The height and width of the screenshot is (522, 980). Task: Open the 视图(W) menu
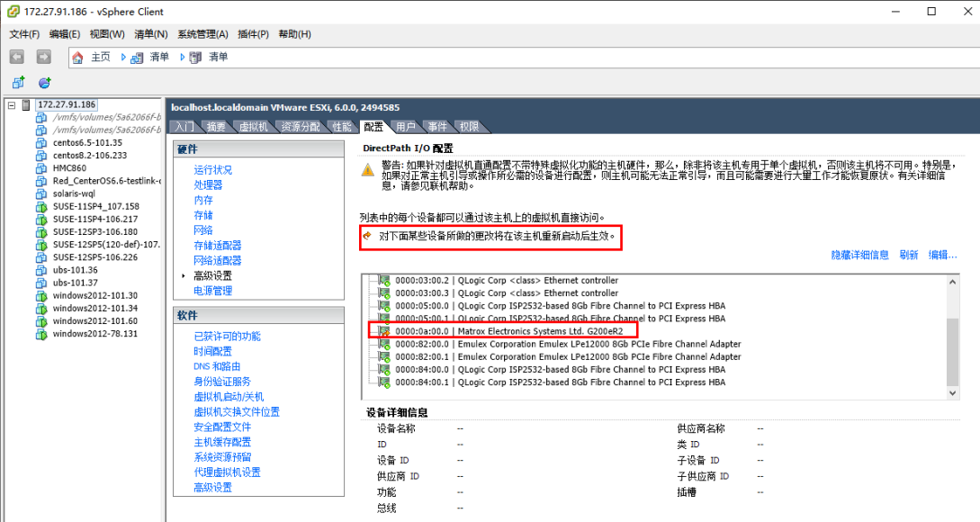pyautogui.click(x=107, y=34)
